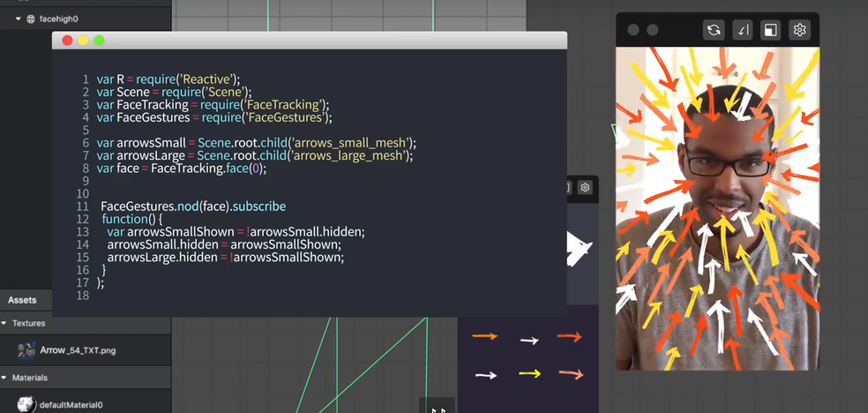Collapse the Materials section

coord(5,378)
